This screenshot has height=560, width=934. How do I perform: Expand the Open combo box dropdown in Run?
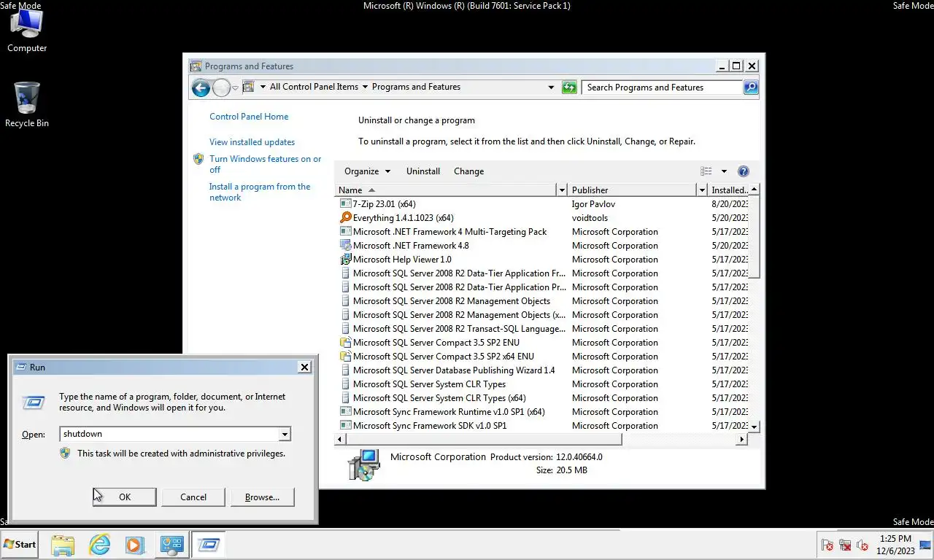(285, 434)
